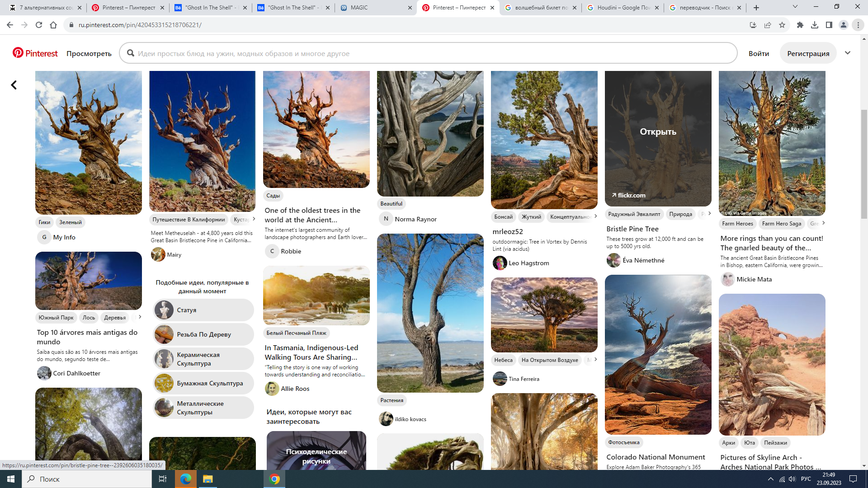868x488 pixels.
Task: Open the browser downloads icon
Action: point(814,25)
